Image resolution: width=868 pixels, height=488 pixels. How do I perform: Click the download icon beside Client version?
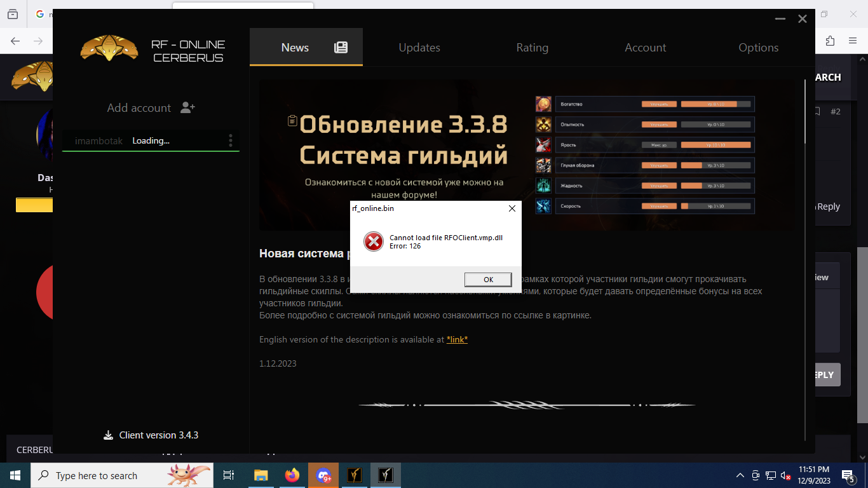[108, 435]
